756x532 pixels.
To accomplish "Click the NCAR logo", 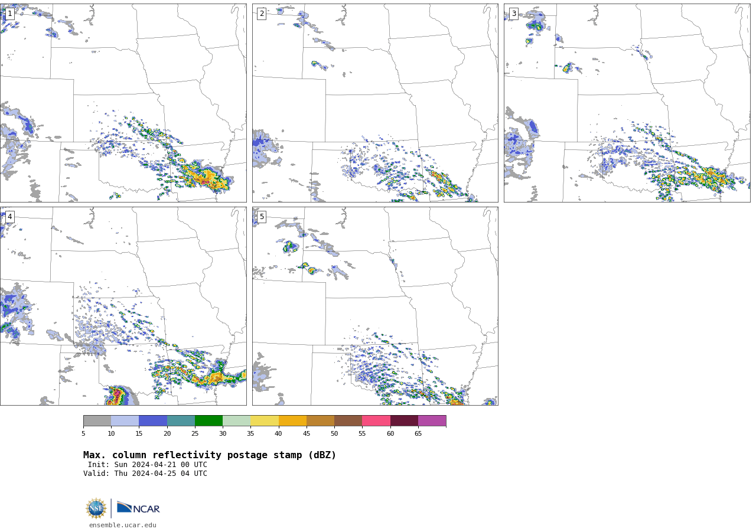I will tap(138, 508).
